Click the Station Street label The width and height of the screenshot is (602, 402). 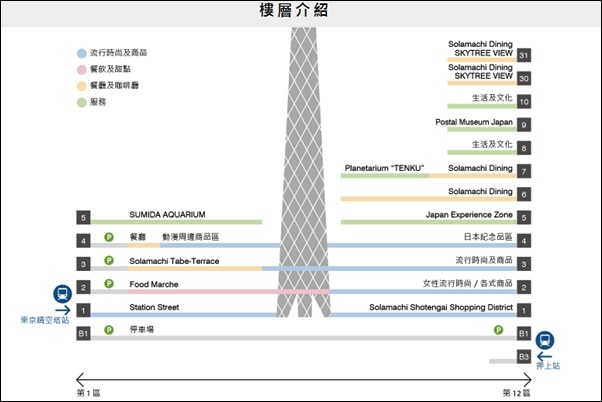154,307
